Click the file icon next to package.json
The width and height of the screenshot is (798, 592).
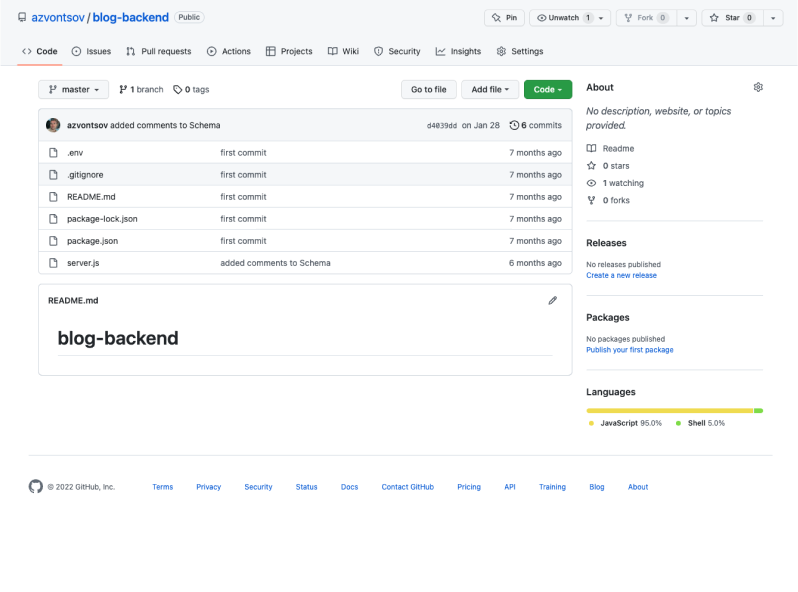pyautogui.click(x=53, y=241)
